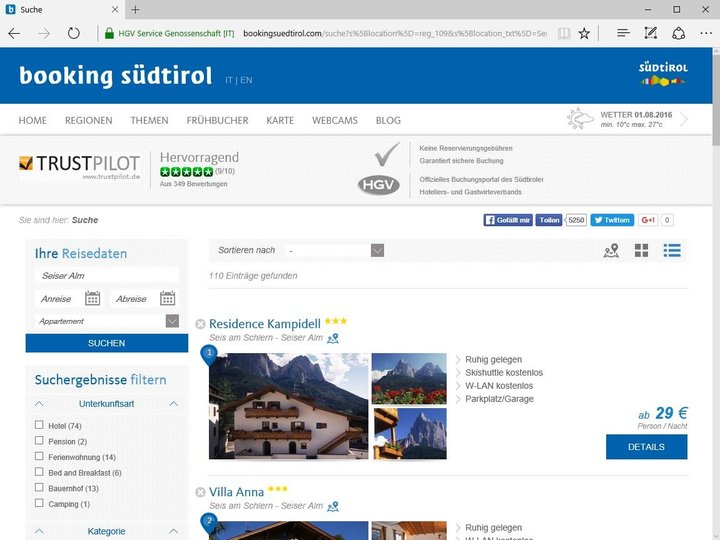Close the Suche browser tab
Viewport: 720px width, 540px height.
[x=115, y=9]
